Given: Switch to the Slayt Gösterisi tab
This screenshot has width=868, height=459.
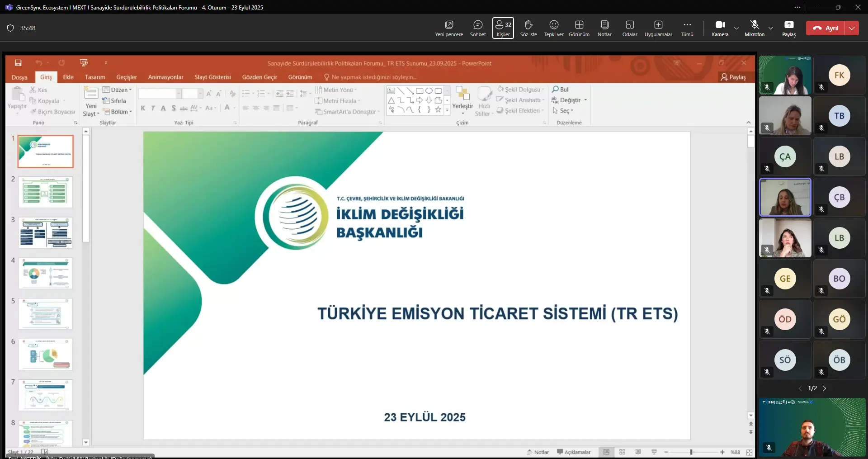Looking at the screenshot, I should pyautogui.click(x=212, y=77).
